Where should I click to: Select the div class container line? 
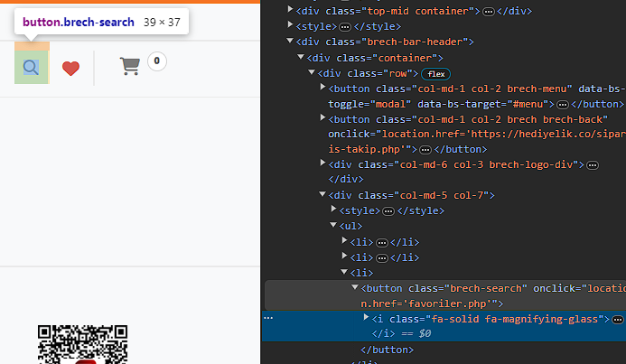coord(375,59)
